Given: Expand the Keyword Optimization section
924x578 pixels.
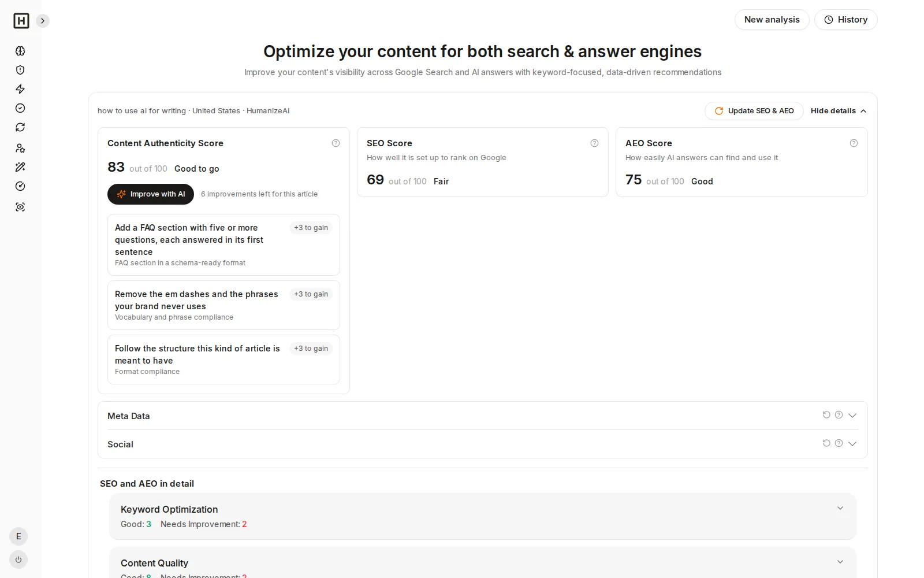Looking at the screenshot, I should (x=483, y=516).
